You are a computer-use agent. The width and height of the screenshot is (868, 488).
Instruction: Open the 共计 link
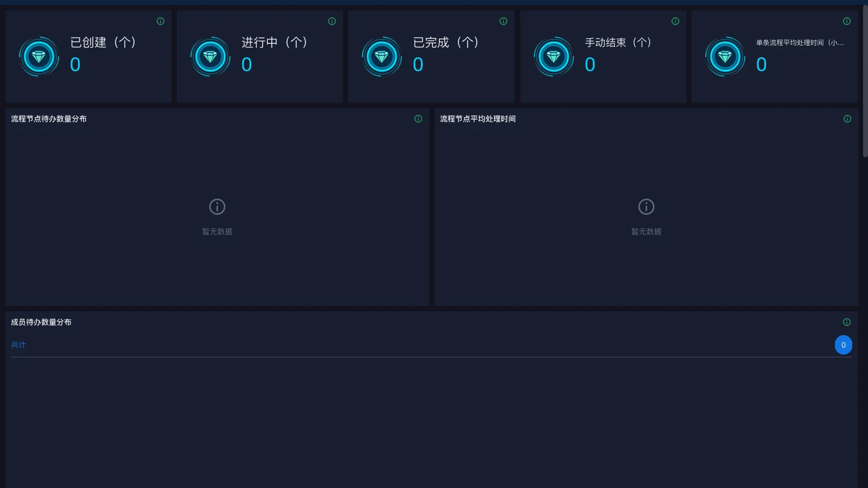tap(18, 344)
